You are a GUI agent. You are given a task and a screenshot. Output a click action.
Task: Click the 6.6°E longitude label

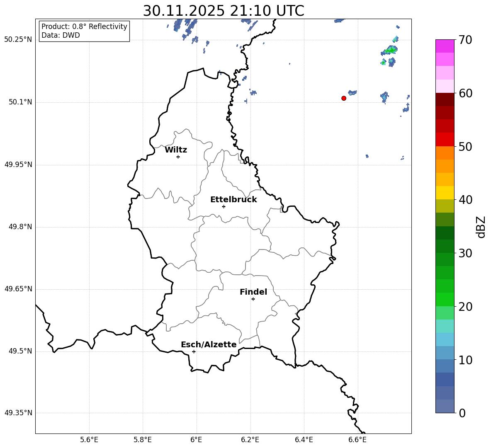click(357, 440)
